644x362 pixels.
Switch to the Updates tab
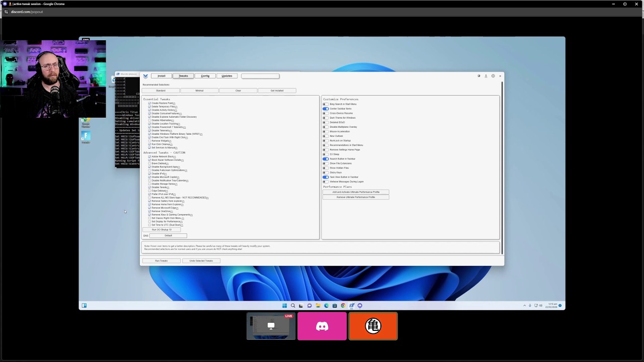click(x=227, y=76)
